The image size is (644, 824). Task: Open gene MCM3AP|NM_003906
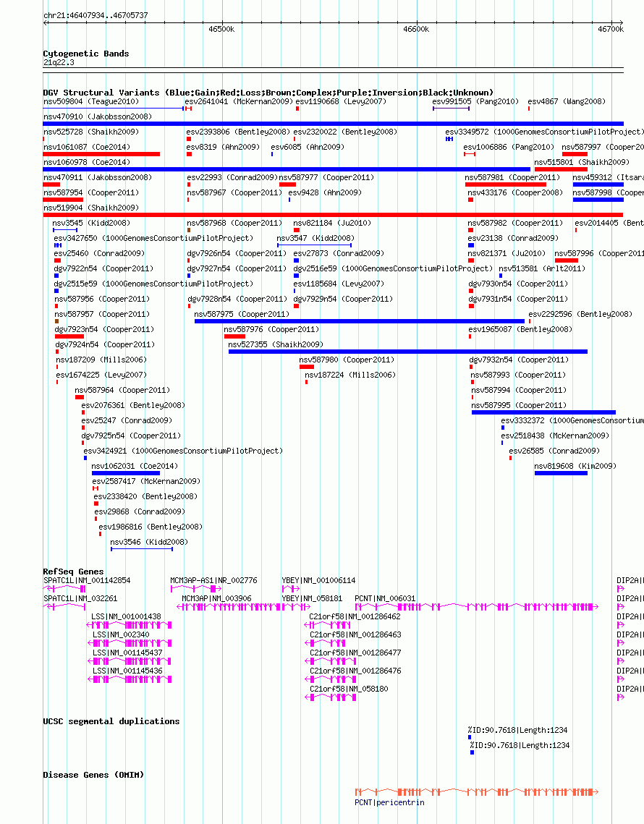coord(216,598)
